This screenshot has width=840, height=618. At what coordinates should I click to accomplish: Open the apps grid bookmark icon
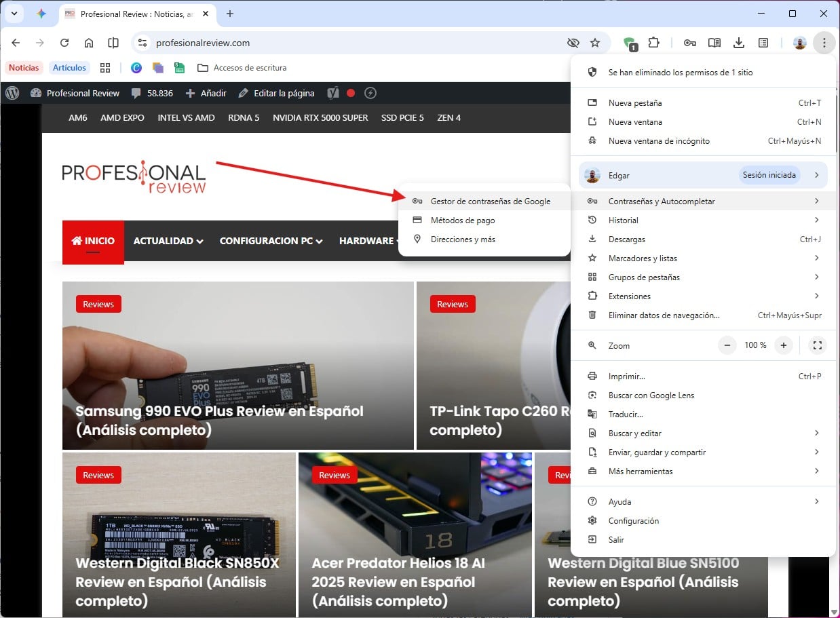pos(105,68)
